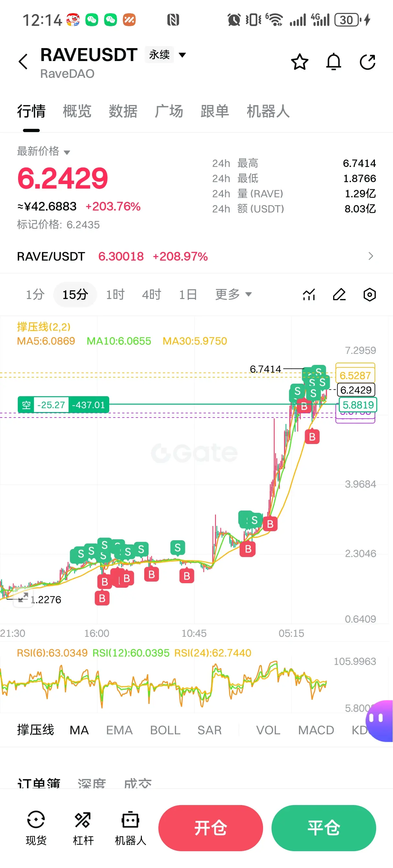The width and height of the screenshot is (393, 868).
Task: Enable the 撑压线 indicator
Action: tap(36, 730)
